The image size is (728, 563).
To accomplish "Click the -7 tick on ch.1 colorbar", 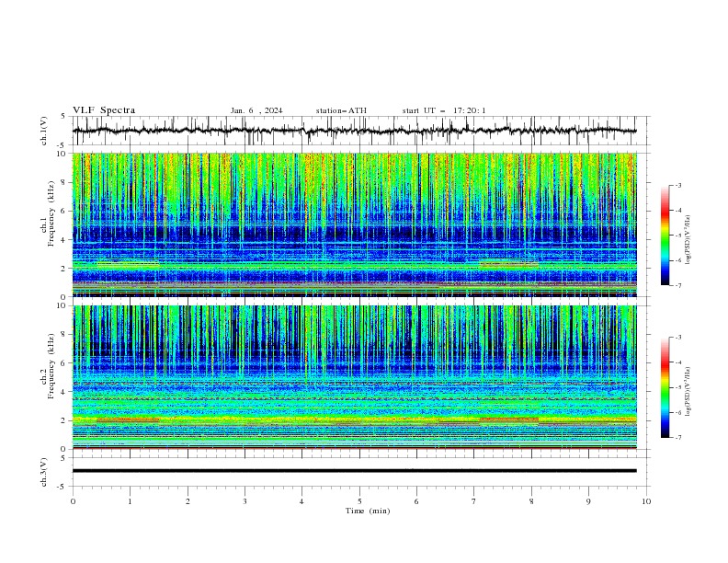I will pyautogui.click(x=677, y=285).
